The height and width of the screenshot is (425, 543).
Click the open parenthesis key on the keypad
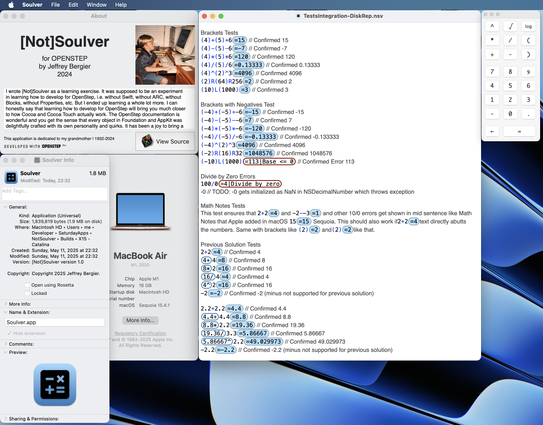coord(528,40)
